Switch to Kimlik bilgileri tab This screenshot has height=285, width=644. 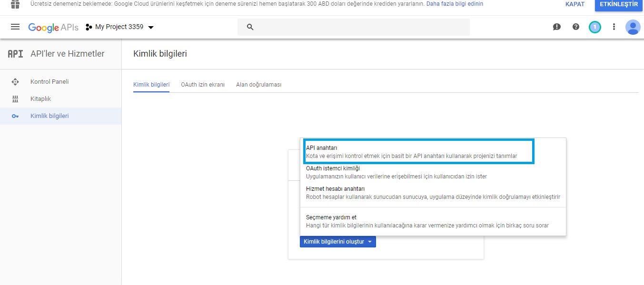pos(151,85)
